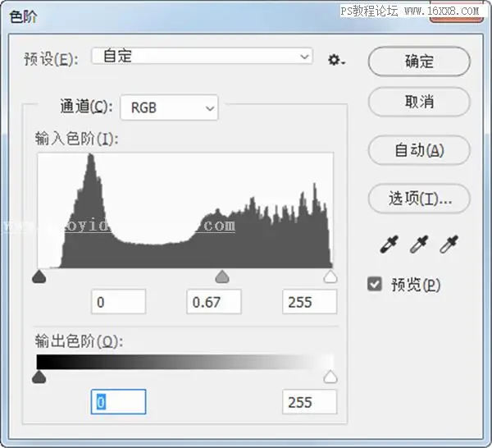Screen dimensions: 492x448
Task: Click the input highlight field showing 255
Action: (310, 302)
